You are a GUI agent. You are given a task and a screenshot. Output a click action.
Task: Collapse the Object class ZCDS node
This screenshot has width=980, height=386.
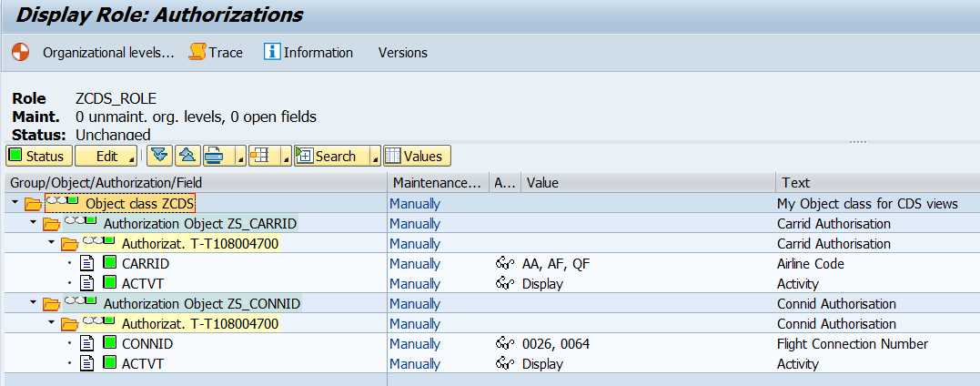point(15,203)
